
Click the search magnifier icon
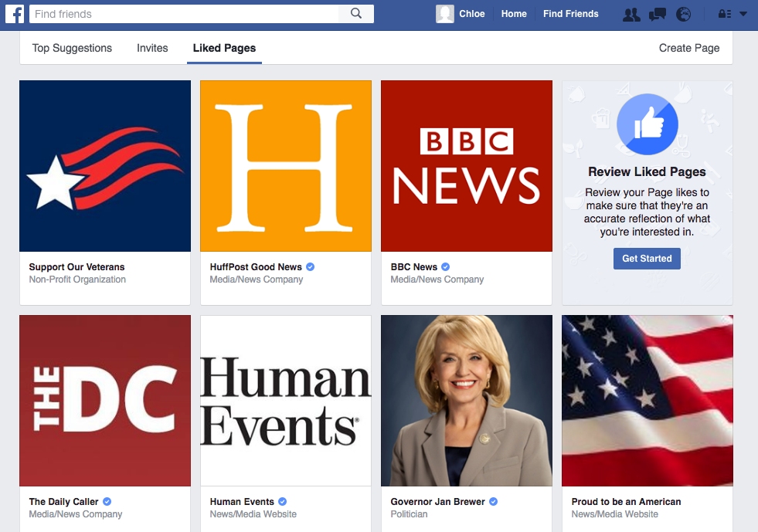click(355, 14)
